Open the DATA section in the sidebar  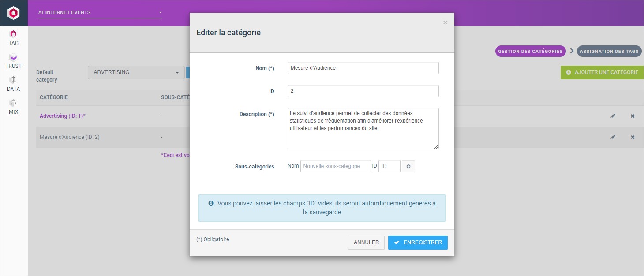13,83
